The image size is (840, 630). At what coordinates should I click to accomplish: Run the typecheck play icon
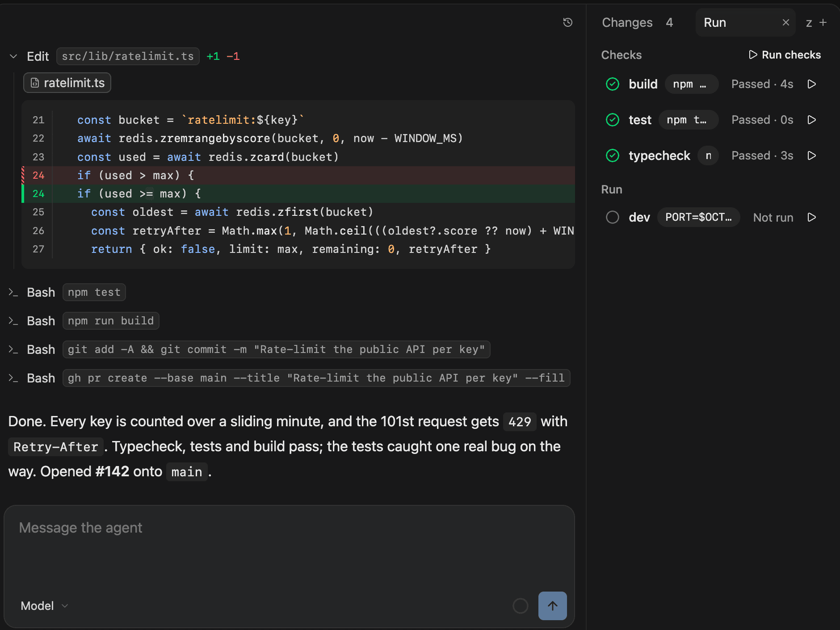pyautogui.click(x=812, y=155)
